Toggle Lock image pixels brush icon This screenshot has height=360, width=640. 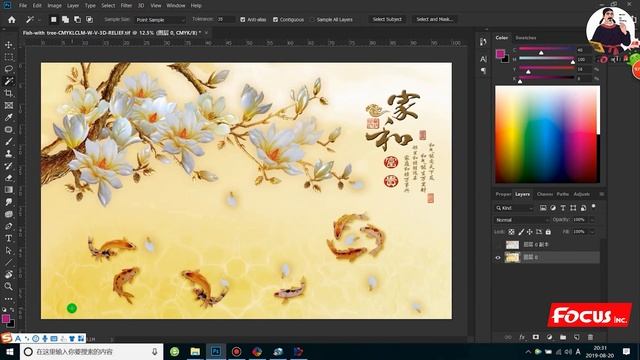coord(521,232)
